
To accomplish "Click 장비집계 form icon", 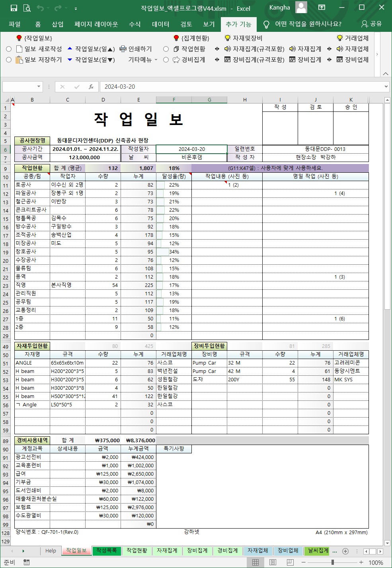I will (x=293, y=60).
